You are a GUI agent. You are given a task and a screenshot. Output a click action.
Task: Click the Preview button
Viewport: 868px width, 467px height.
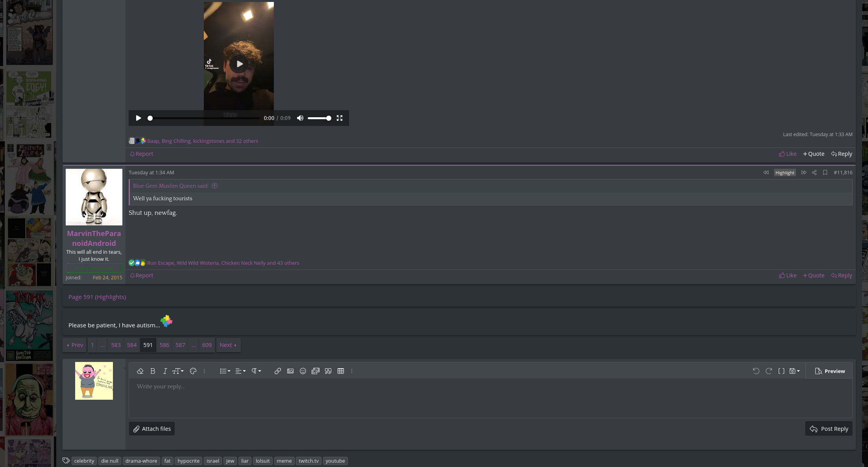pyautogui.click(x=829, y=371)
